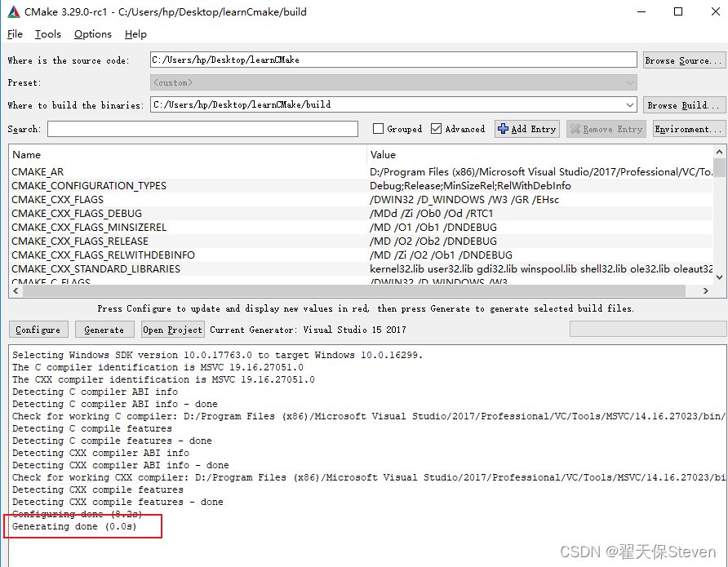Click the Configure button
Viewport: 728px width, 567px height.
[38, 330]
